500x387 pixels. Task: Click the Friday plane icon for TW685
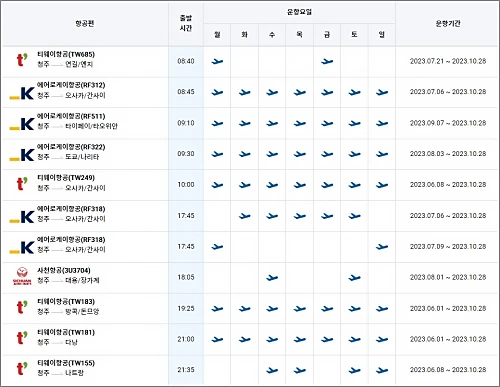tap(327, 61)
